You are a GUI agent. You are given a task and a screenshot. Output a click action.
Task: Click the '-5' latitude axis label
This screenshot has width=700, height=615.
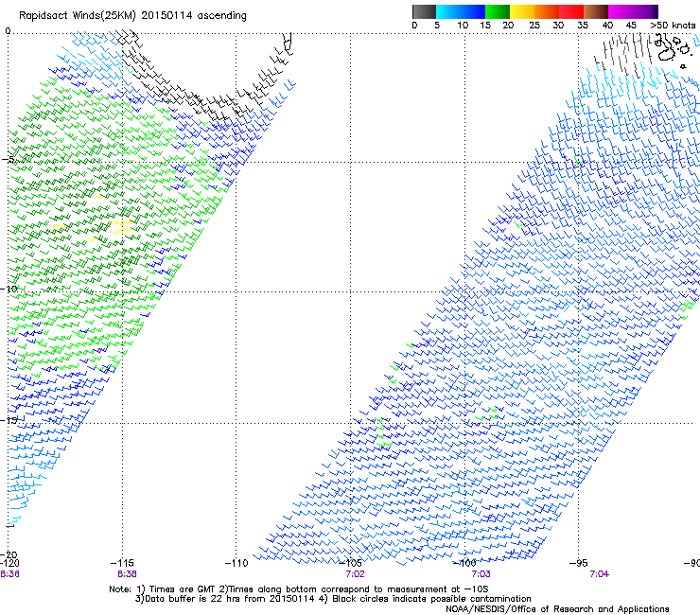tap(9, 160)
